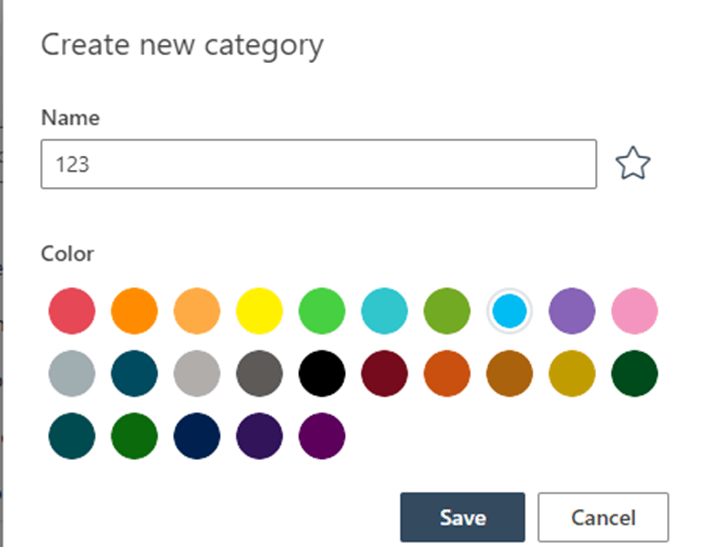Pick the mustard gold color swatch
The image size is (705, 547).
click(x=572, y=374)
